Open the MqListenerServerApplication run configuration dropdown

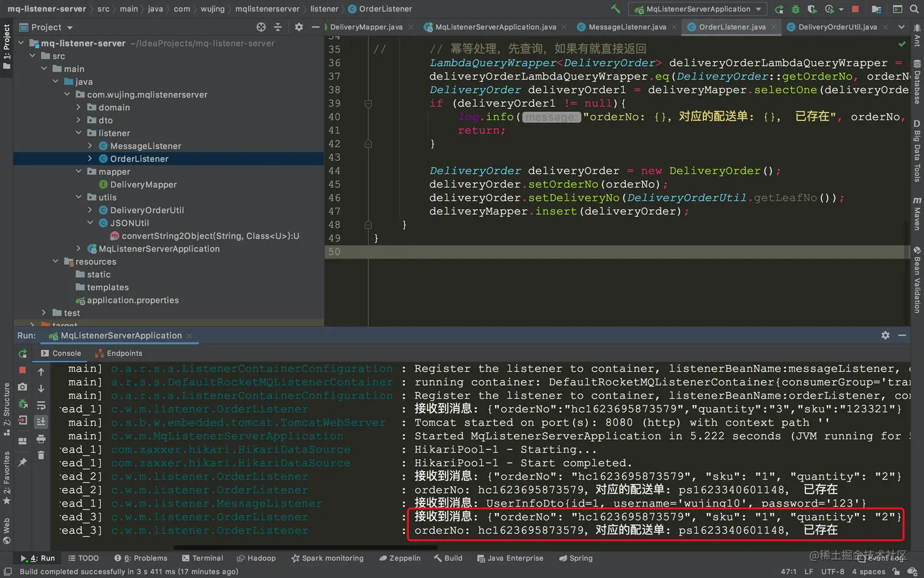click(698, 9)
